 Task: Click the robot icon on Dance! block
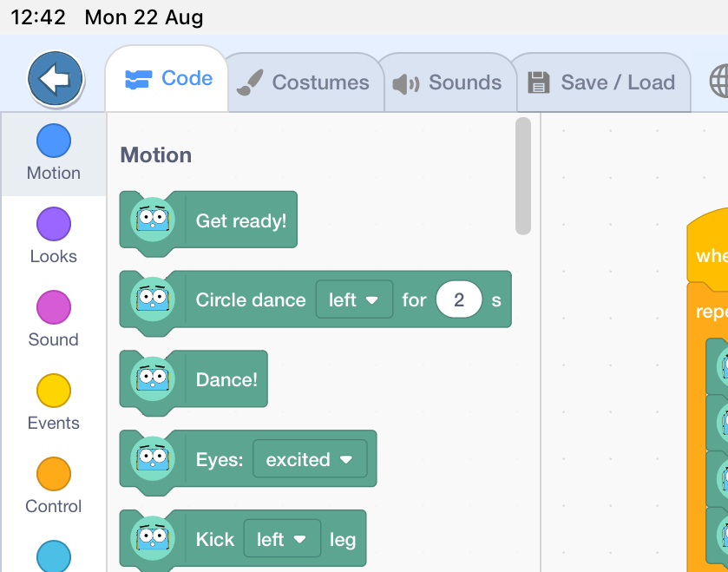(153, 379)
